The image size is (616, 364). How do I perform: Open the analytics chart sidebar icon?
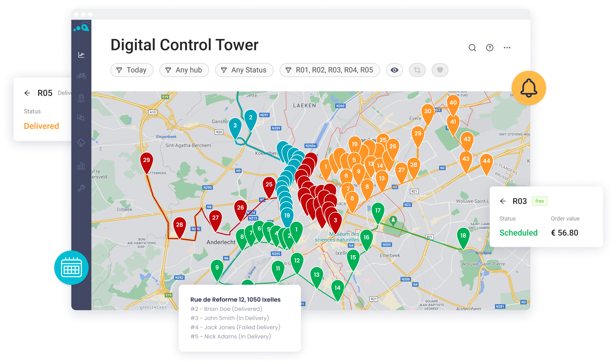pos(81,55)
